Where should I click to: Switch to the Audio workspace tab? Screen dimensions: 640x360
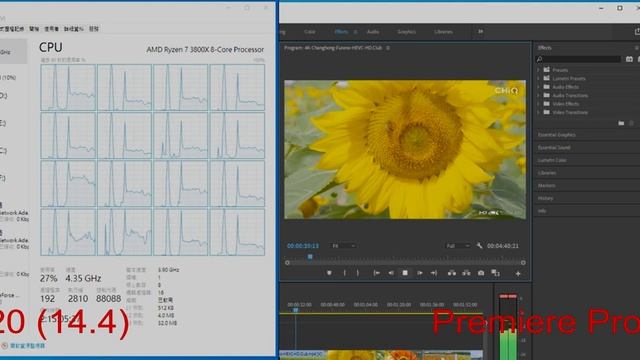pyautogui.click(x=373, y=31)
